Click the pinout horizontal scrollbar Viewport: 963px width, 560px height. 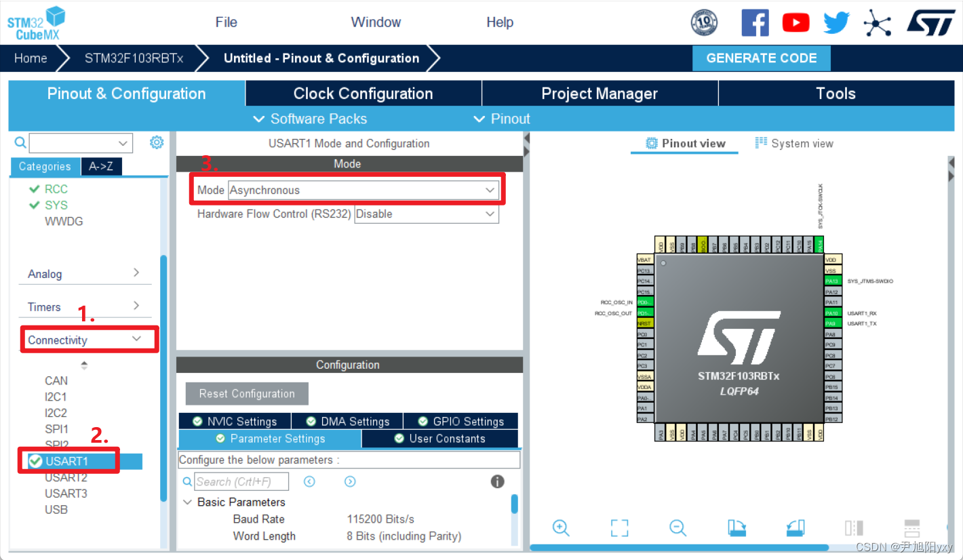(679, 547)
